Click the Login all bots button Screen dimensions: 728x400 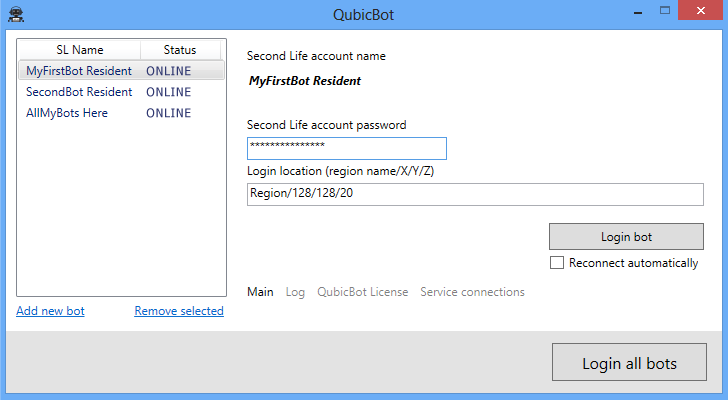(x=629, y=363)
